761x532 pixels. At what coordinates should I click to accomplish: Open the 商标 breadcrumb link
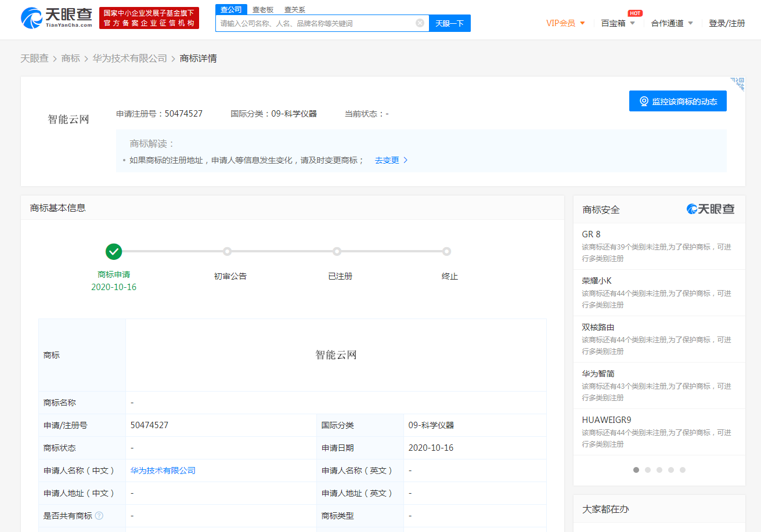coord(71,58)
